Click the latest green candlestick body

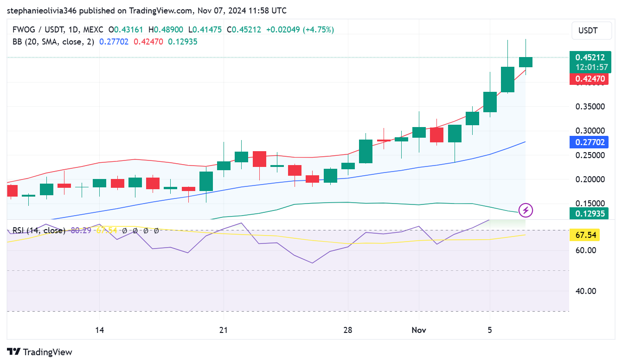point(526,62)
